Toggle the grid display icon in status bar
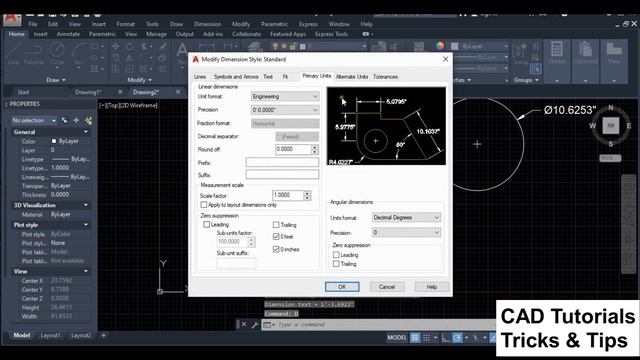The width and height of the screenshot is (640, 360). click(415, 338)
